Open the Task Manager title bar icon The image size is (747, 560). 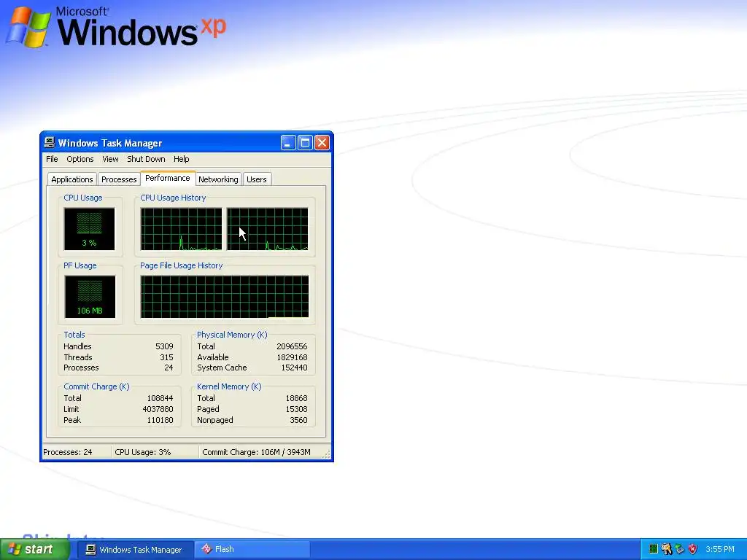click(49, 142)
